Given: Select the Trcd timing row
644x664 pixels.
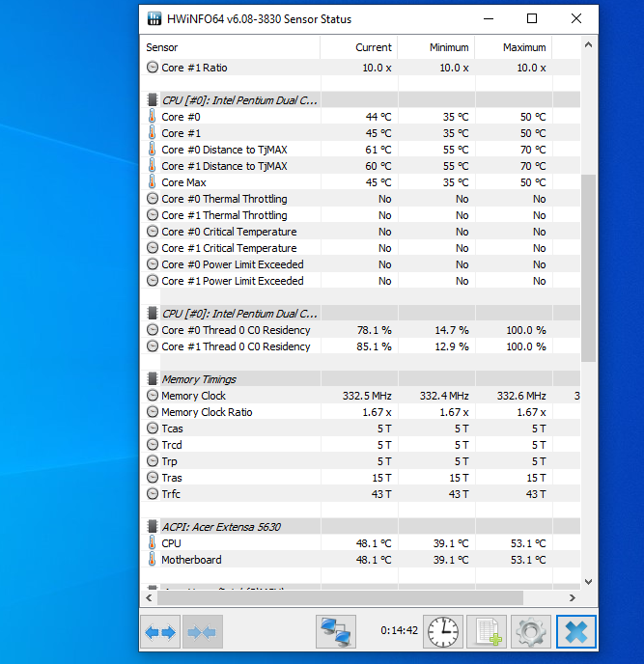Looking at the screenshot, I should (x=360, y=445).
